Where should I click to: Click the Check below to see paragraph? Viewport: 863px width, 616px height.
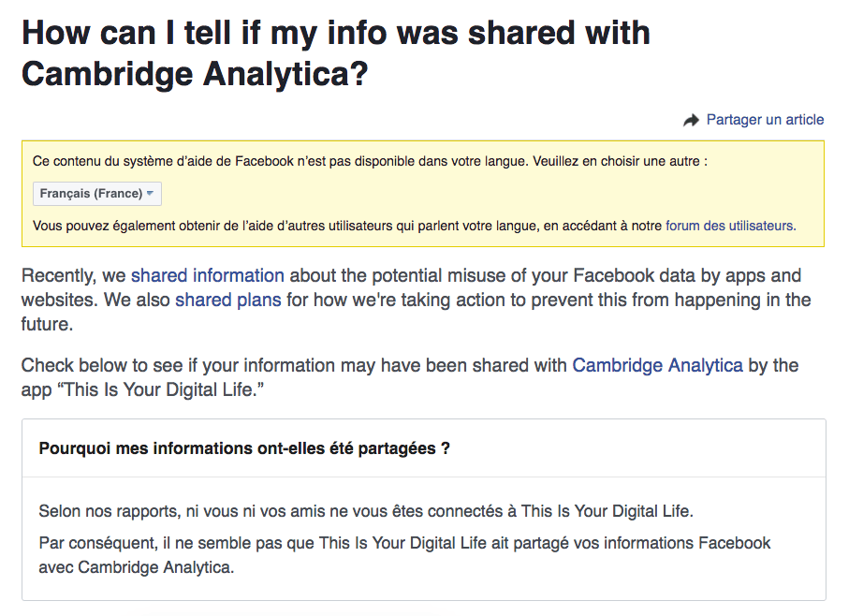tap(409, 377)
